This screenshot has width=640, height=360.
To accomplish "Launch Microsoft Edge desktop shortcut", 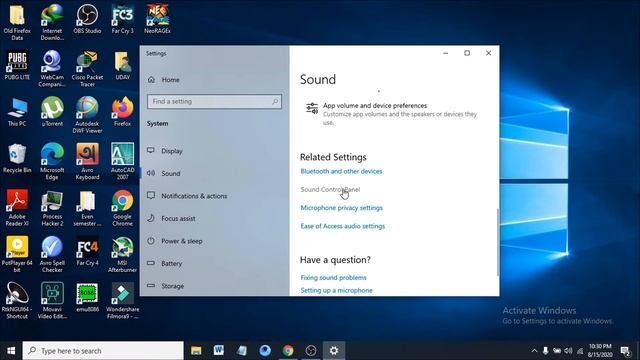I will [x=52, y=161].
